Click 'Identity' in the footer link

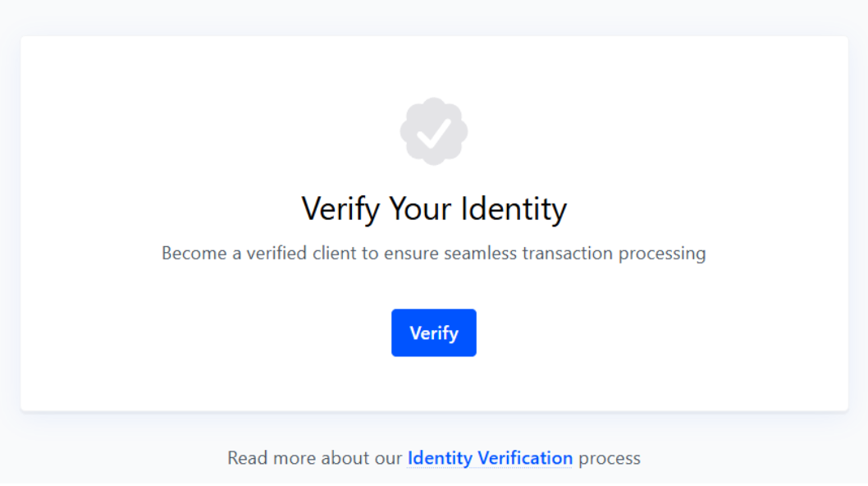point(440,458)
